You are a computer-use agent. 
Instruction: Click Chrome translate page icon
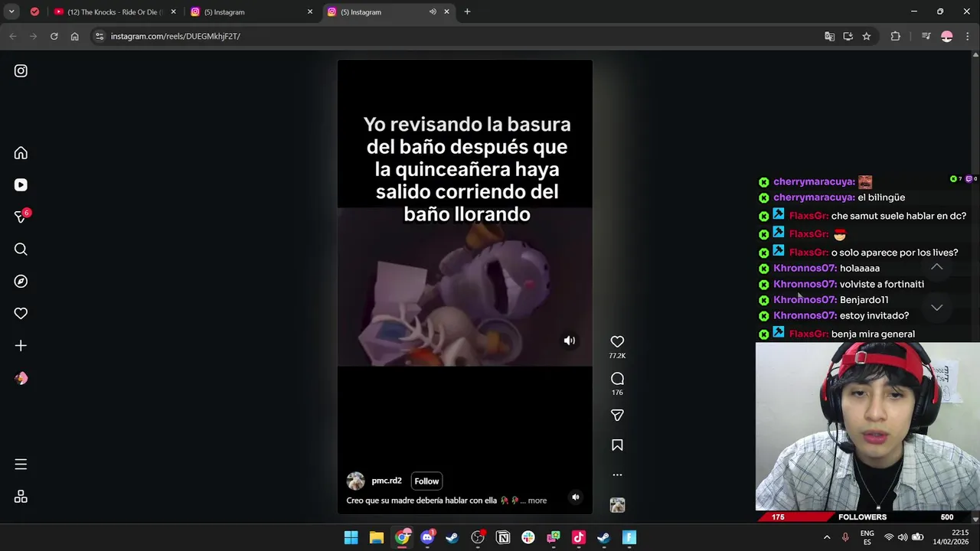(x=829, y=36)
